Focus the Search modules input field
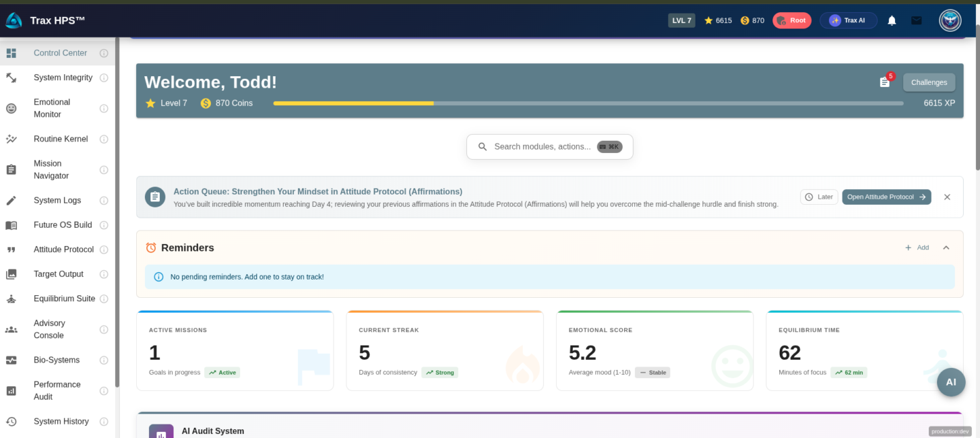This screenshot has width=980, height=438. [542, 146]
